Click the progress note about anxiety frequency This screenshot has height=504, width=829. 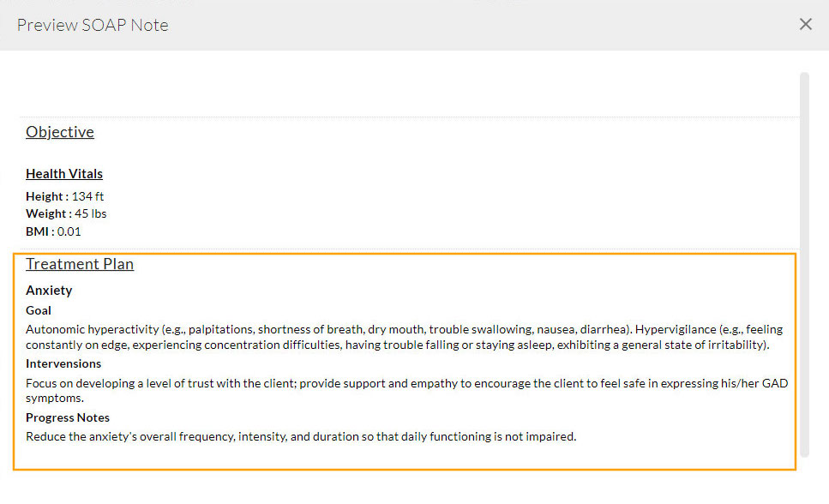300,436
